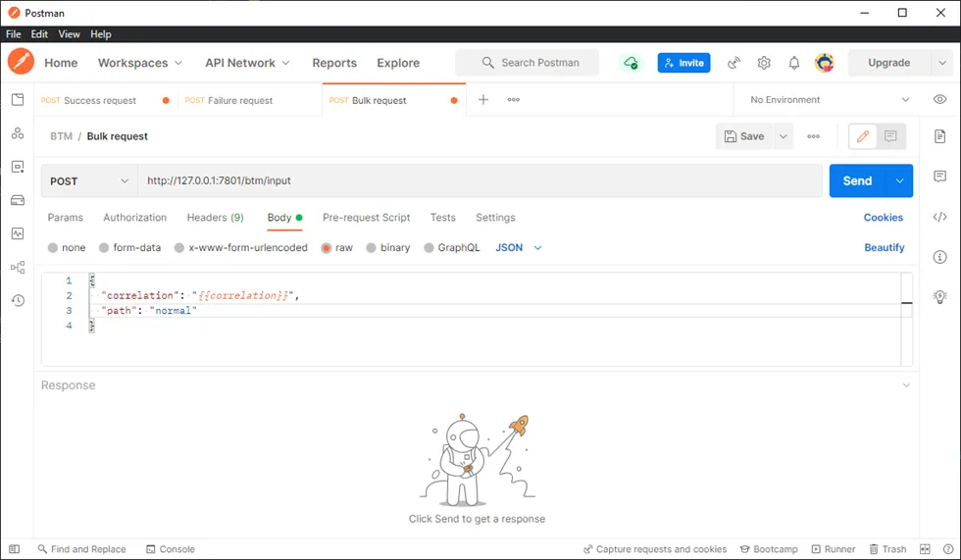The image size is (961, 560).
Task: Open the notifications bell
Action: [x=793, y=63]
